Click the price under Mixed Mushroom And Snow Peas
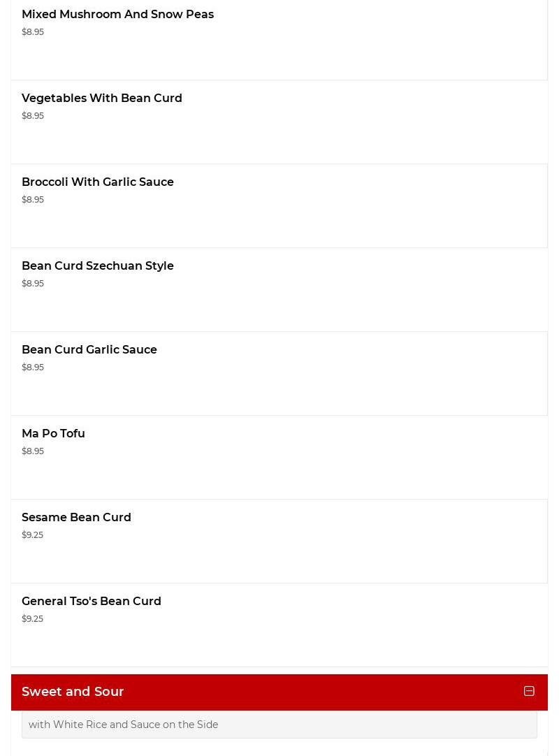Screen dimensions: 559x756 coord(33,32)
